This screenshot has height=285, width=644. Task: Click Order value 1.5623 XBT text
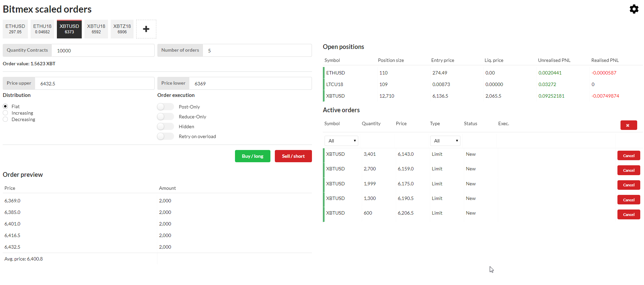click(x=29, y=64)
